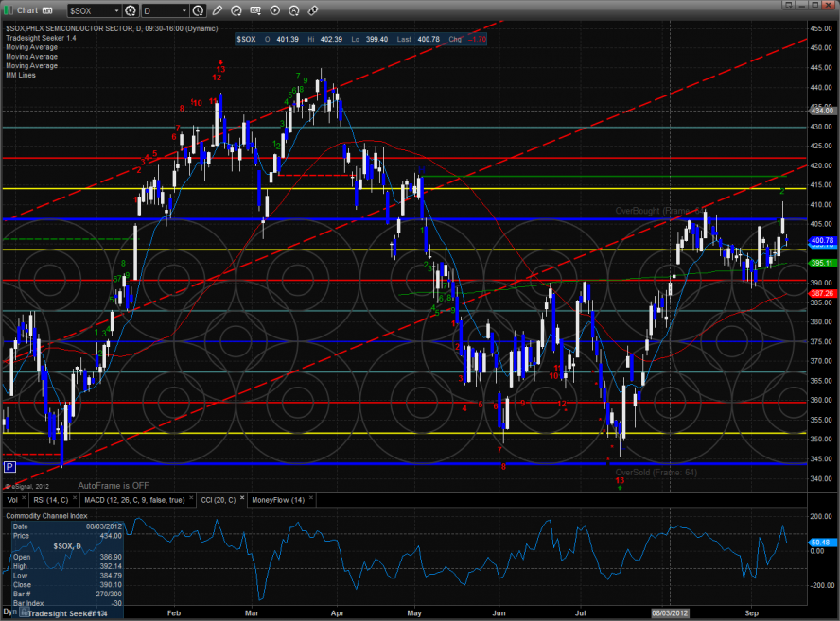840x621 pixels.
Task: Switch to the RSI (14, C) tab
Action: click(51, 499)
